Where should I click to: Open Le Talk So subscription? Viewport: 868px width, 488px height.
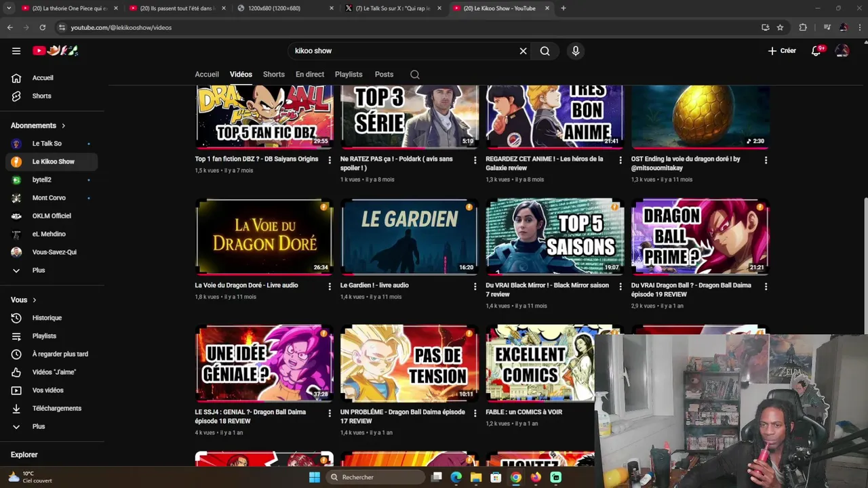52,144
